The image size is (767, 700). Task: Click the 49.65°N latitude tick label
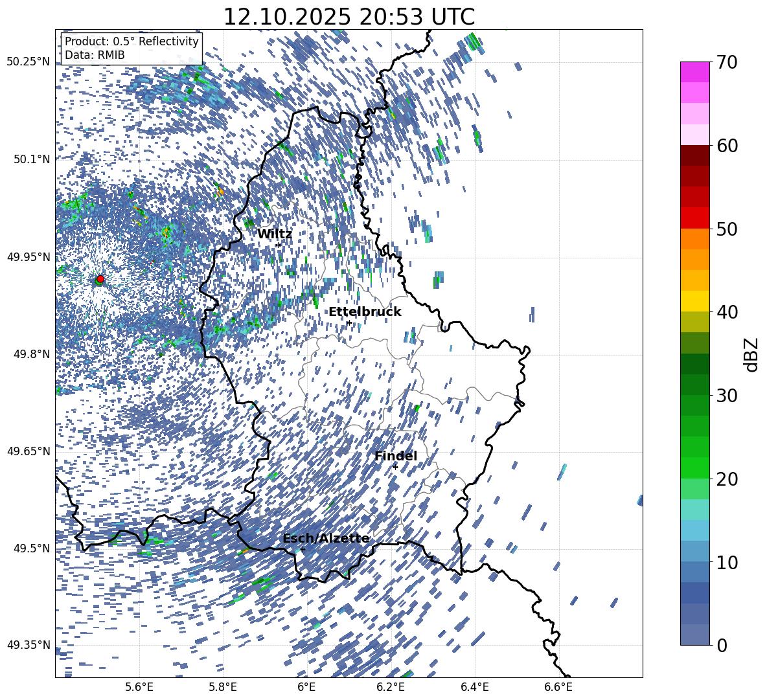coord(29,451)
